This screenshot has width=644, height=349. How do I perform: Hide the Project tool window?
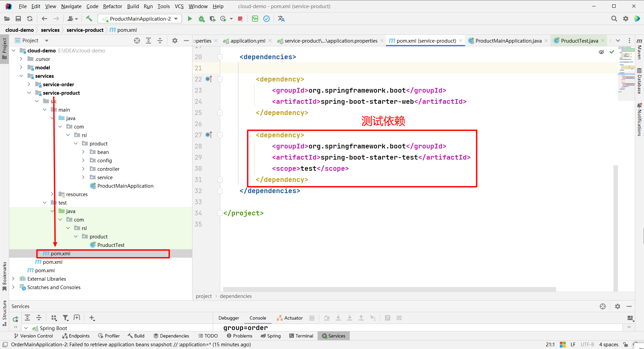pyautogui.click(x=186, y=41)
